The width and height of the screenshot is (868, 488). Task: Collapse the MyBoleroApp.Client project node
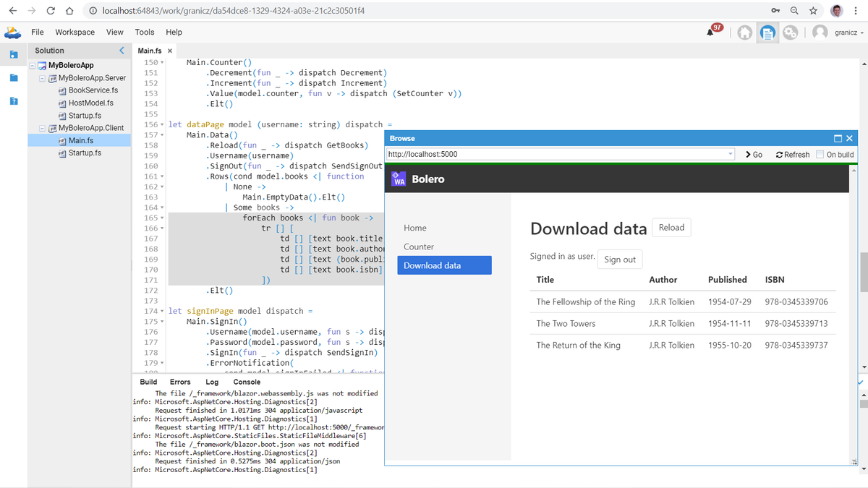pyautogui.click(x=41, y=127)
